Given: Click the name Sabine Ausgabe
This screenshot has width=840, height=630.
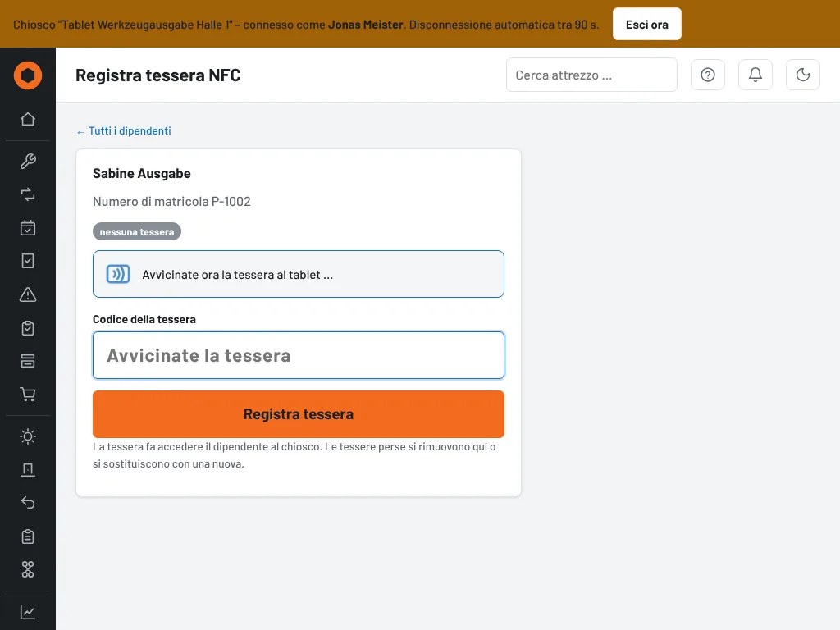Looking at the screenshot, I should (141, 174).
